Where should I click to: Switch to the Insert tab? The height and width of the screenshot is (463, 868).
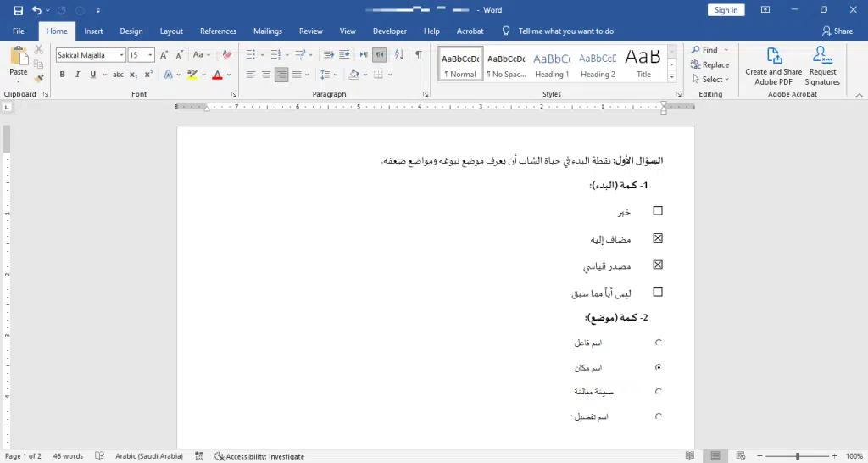click(93, 31)
